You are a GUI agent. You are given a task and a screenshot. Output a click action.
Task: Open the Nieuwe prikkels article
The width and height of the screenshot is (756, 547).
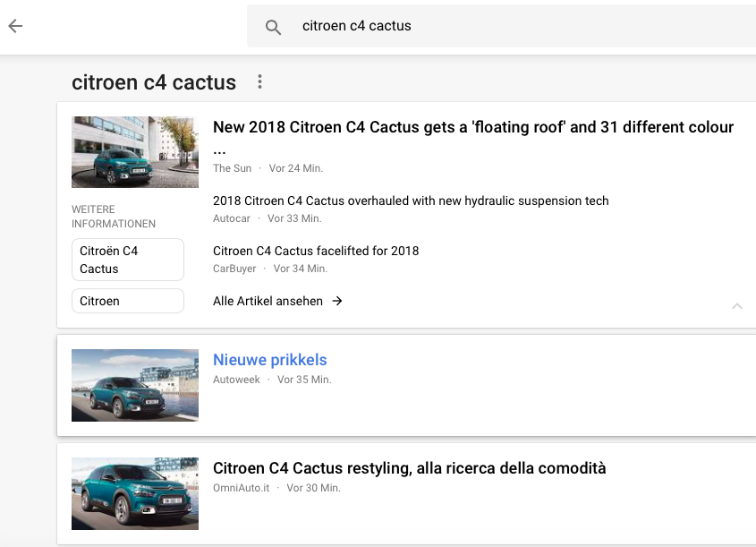pos(270,360)
